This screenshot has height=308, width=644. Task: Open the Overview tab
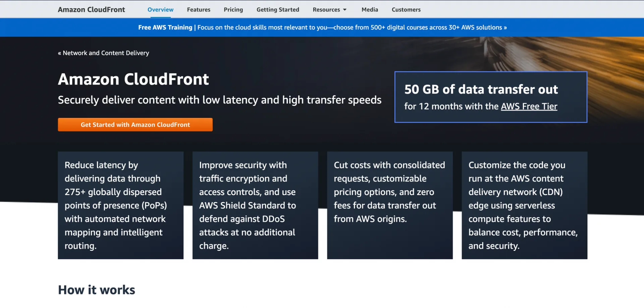click(160, 10)
